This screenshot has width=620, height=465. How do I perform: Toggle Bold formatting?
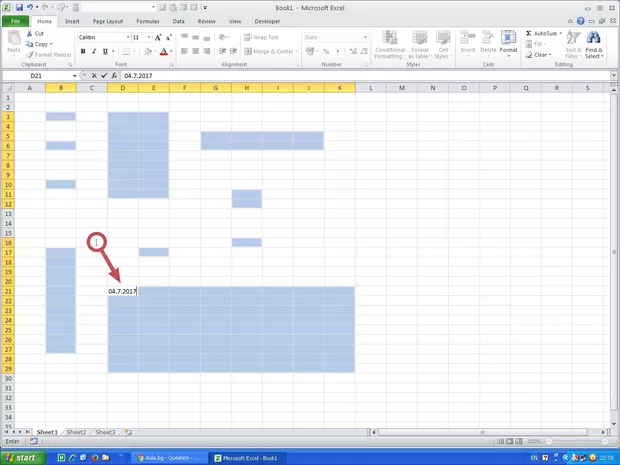click(83, 51)
